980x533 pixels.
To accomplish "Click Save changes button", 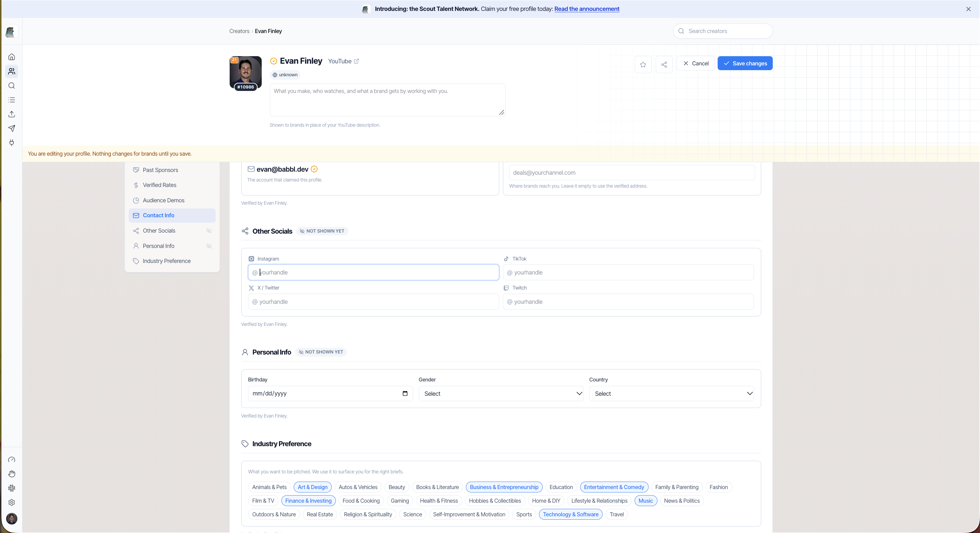I will coord(745,64).
